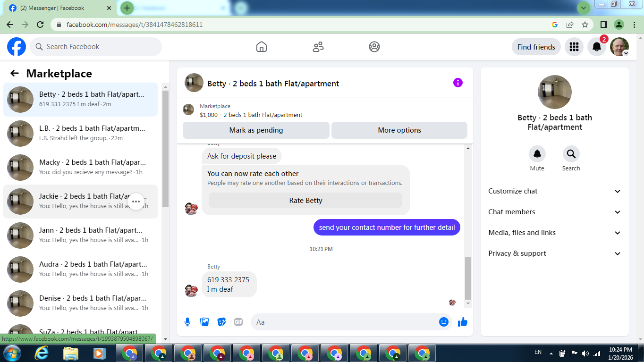Open Windows Explorer folder on taskbar
The image size is (644, 362).
click(x=71, y=353)
